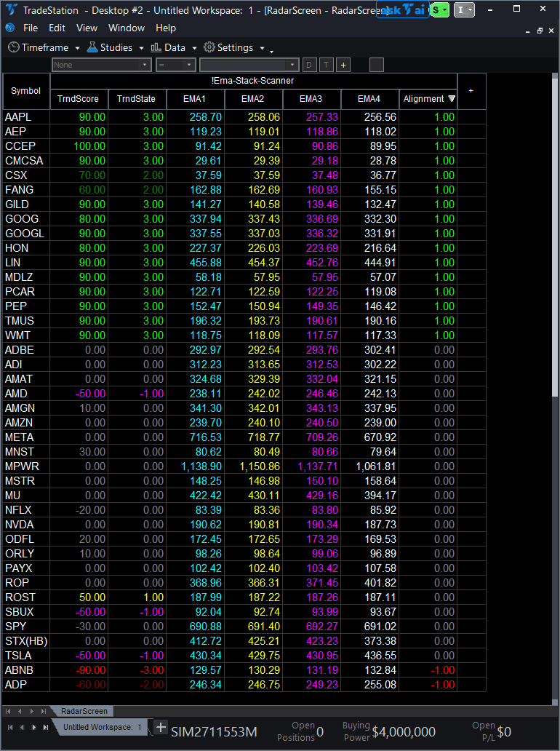This screenshot has height=751, width=560.
Task: Open the Settings dropdown arrow
Action: tap(262, 48)
